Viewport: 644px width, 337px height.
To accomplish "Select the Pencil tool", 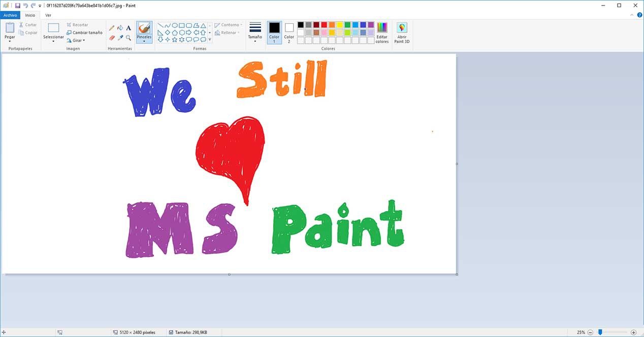I will [x=112, y=28].
